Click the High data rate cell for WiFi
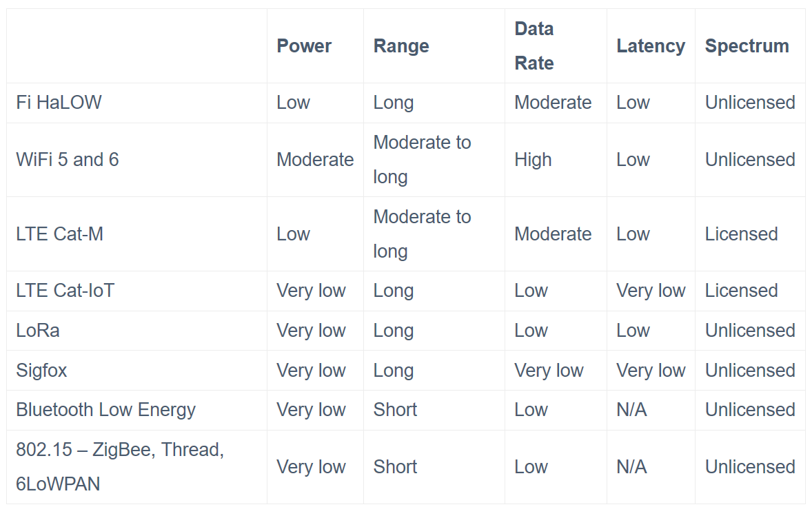Image resolution: width=812 pixels, height=507 pixels. (533, 160)
